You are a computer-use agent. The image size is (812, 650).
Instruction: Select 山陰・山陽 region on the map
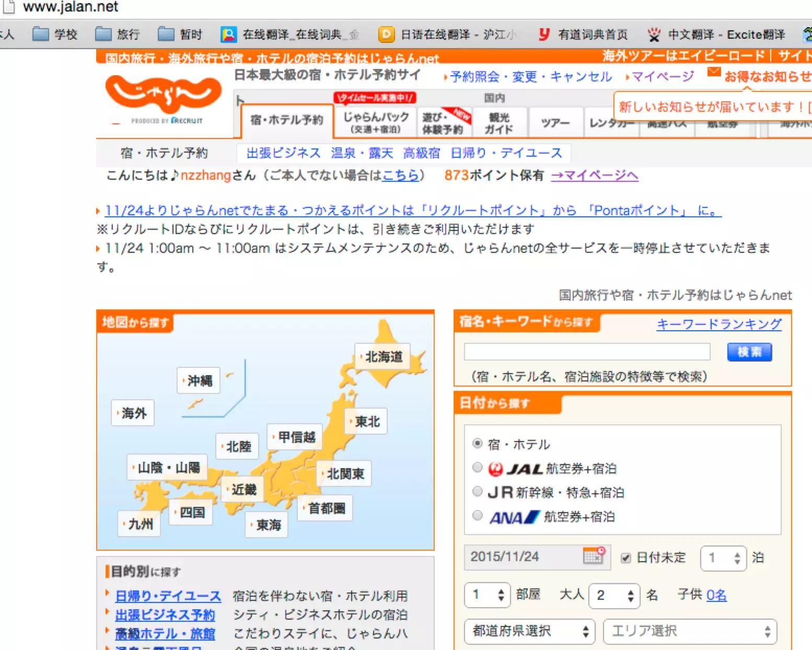pos(167,467)
